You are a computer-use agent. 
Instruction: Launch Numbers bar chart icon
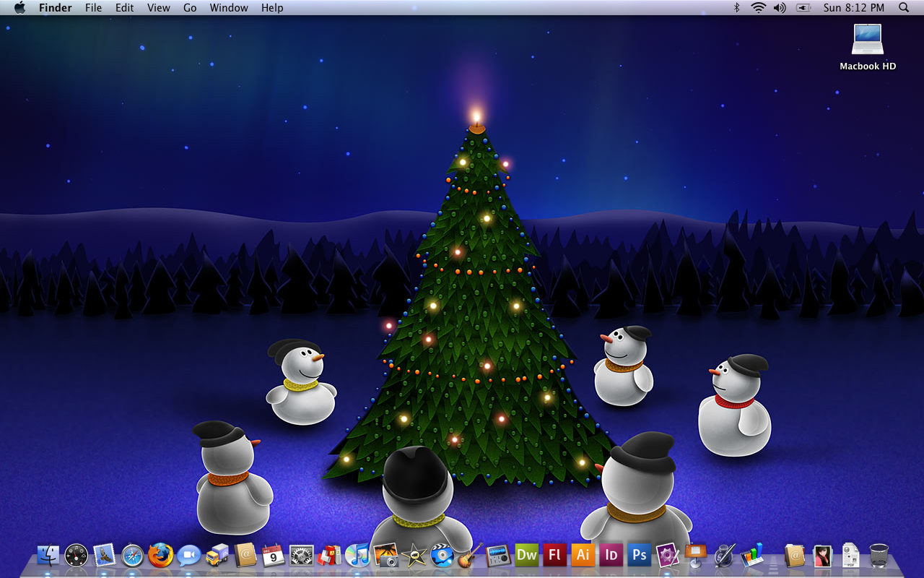(x=752, y=555)
